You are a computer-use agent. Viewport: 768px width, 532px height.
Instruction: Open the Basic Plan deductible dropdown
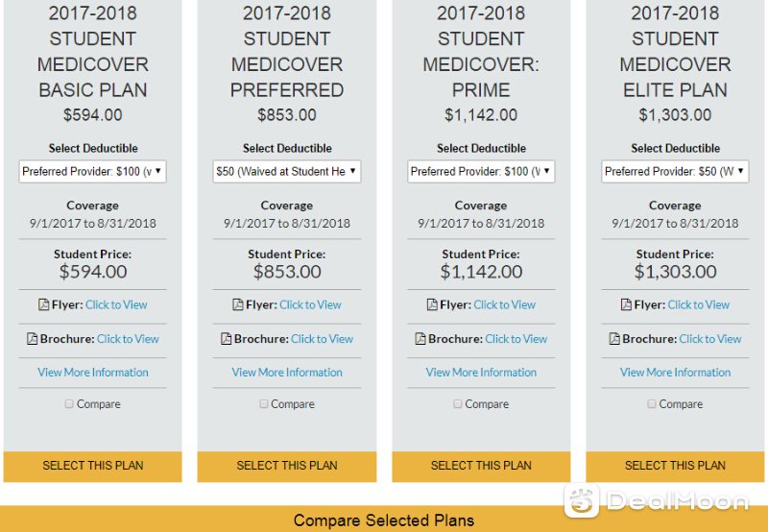pos(92,172)
